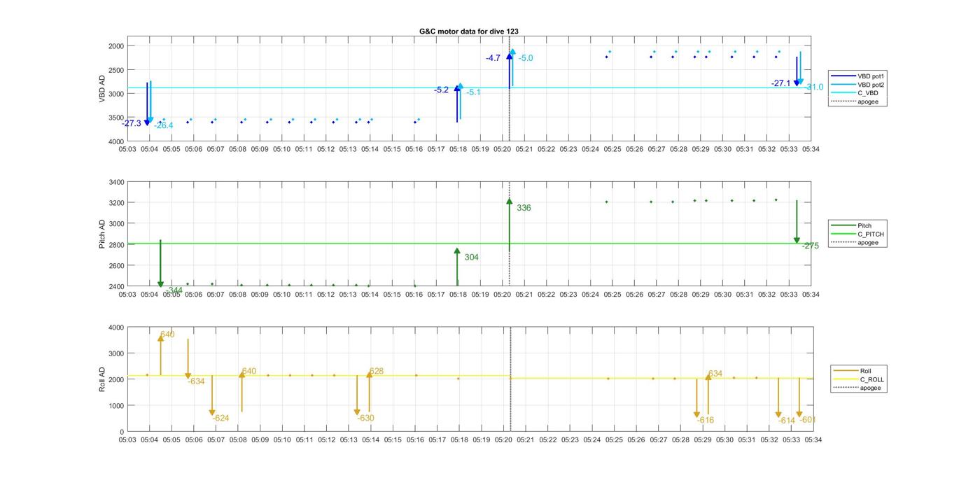Click the "1000" tick on the Roll axis
The width and height of the screenshot is (980, 485).
[x=116, y=406]
